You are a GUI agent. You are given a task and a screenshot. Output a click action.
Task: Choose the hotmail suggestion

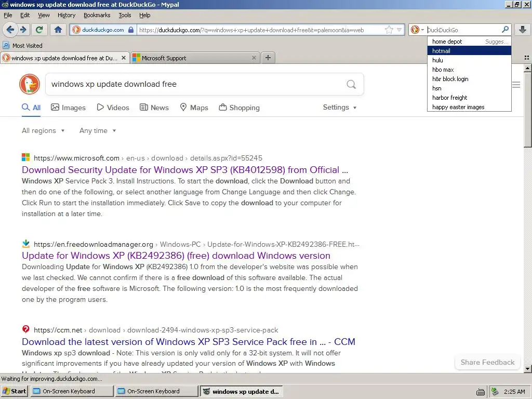(x=469, y=51)
